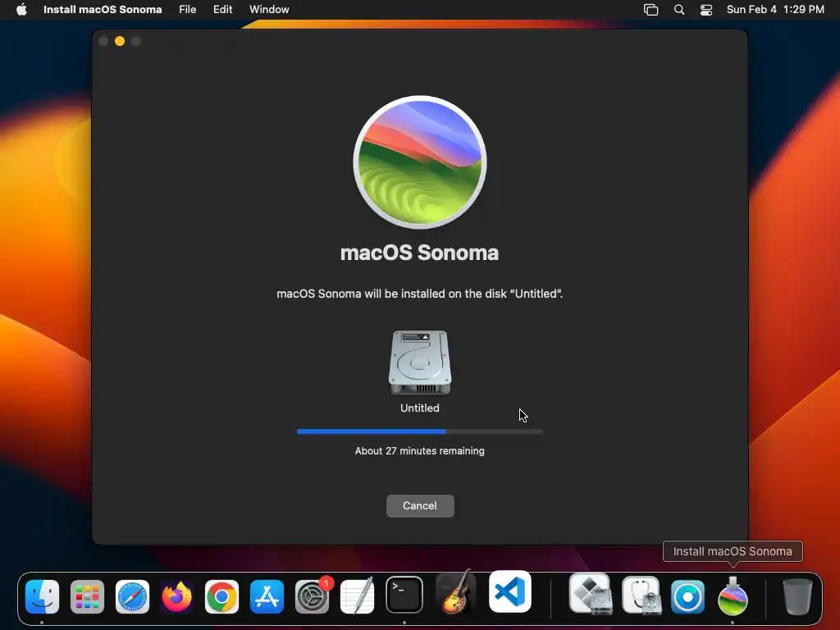Click the 'Untitled' disk label
840x630 pixels.
pyautogui.click(x=420, y=409)
